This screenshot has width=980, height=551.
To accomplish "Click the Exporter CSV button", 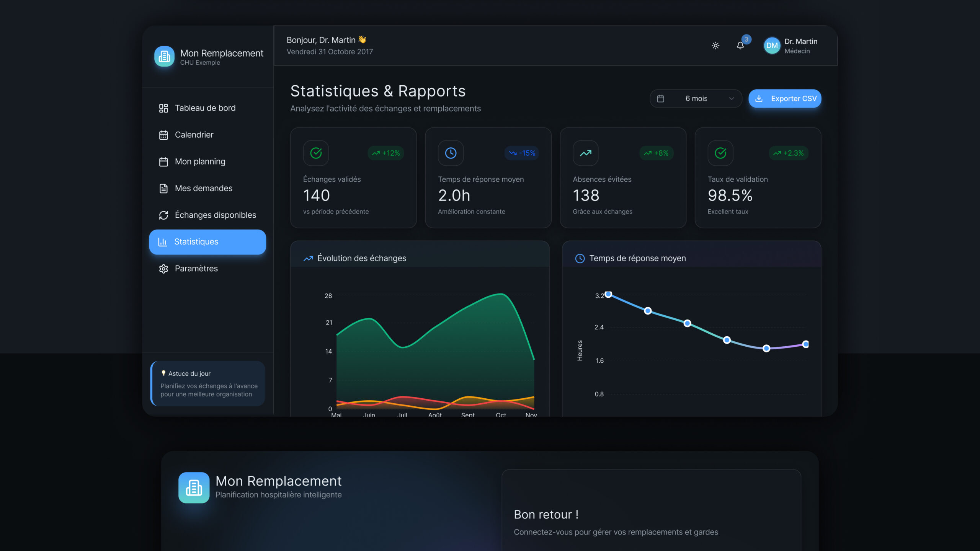I will pos(785,99).
